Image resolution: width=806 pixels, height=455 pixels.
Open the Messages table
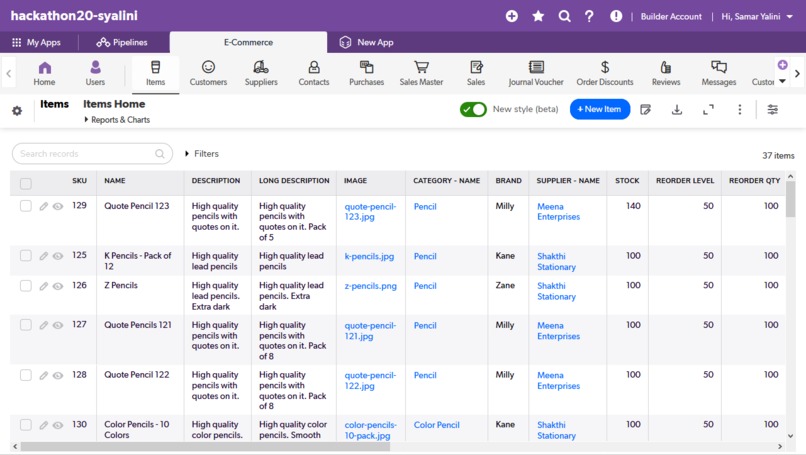pyautogui.click(x=719, y=74)
